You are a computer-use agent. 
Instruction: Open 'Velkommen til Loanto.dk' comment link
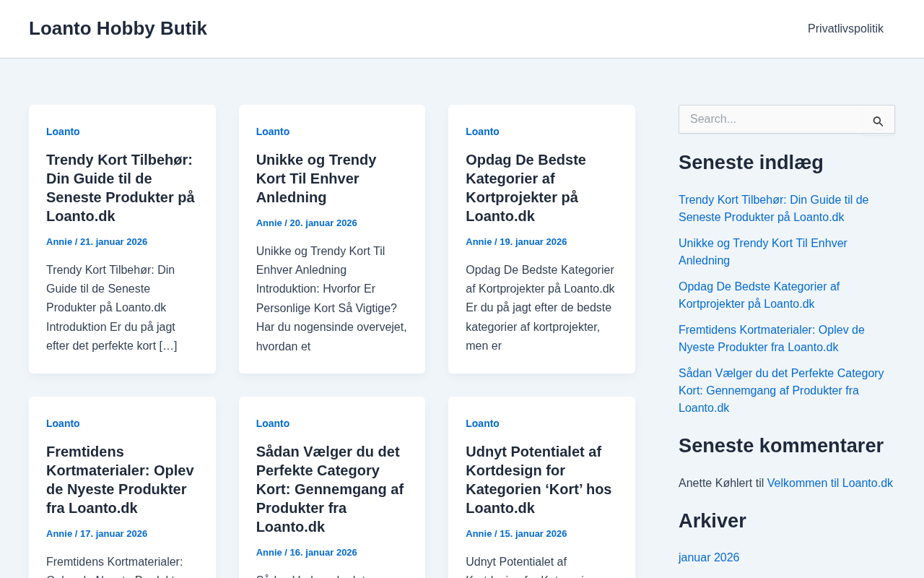[829, 483]
